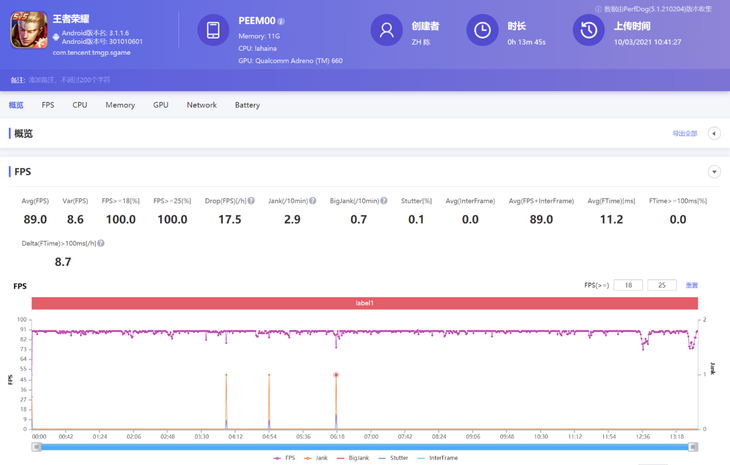
Task: Click the reset link beside FPS thresholds
Action: (691, 286)
